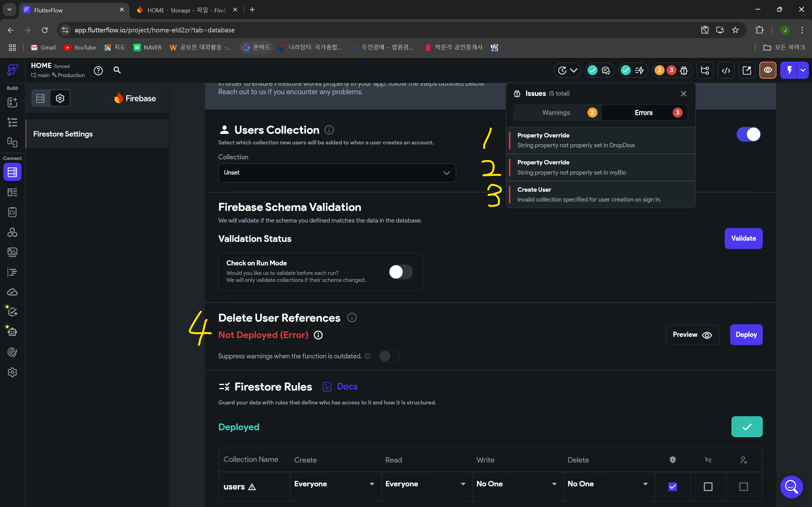Open the users Write No One dropdown
Image resolution: width=812 pixels, height=507 pixels.
point(516,484)
